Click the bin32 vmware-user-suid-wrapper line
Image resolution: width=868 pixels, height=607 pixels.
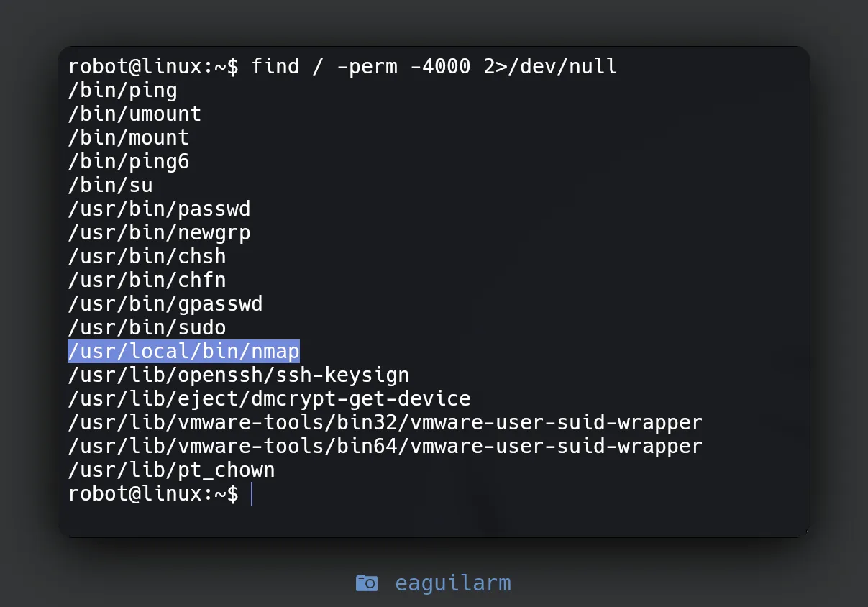(385, 422)
